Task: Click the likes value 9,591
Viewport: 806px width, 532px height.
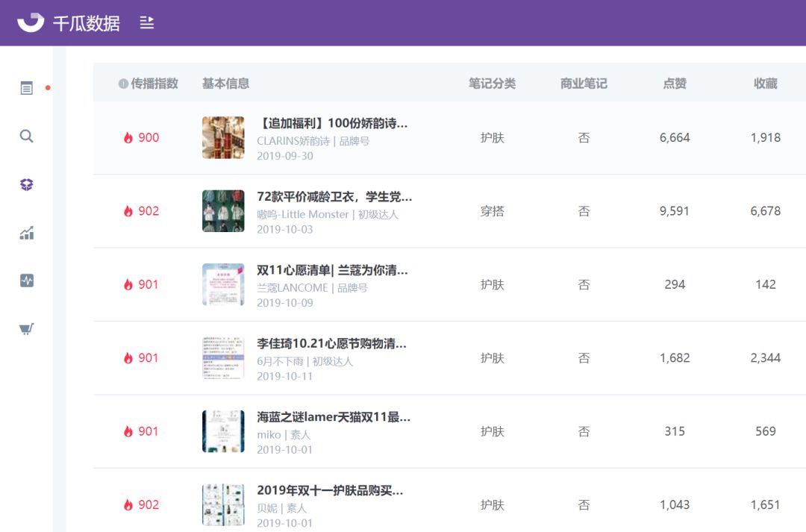Action: (x=675, y=211)
